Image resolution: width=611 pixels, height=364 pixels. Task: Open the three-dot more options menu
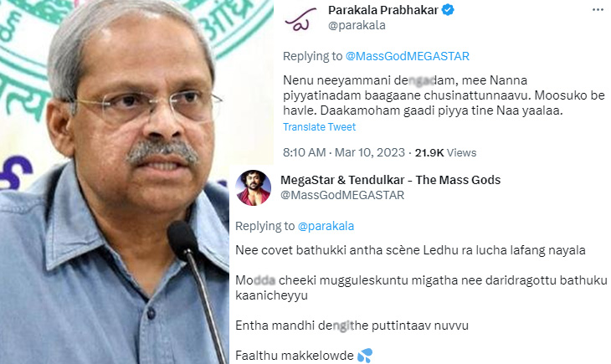pyautogui.click(x=598, y=10)
